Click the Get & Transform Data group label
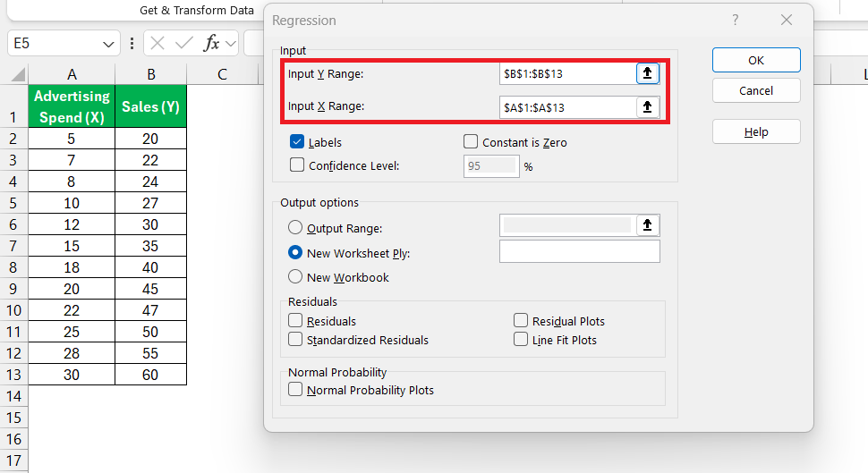Viewport: 868px width, 473px height. (197, 10)
